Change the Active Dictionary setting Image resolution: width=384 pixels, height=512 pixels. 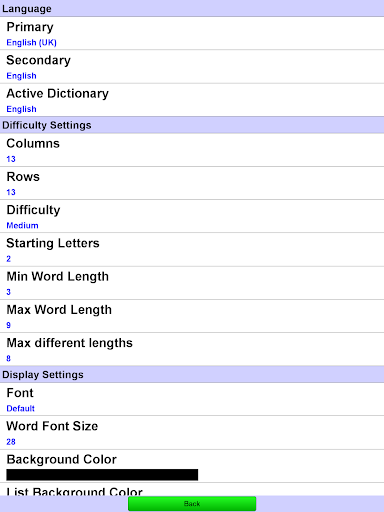(x=192, y=100)
